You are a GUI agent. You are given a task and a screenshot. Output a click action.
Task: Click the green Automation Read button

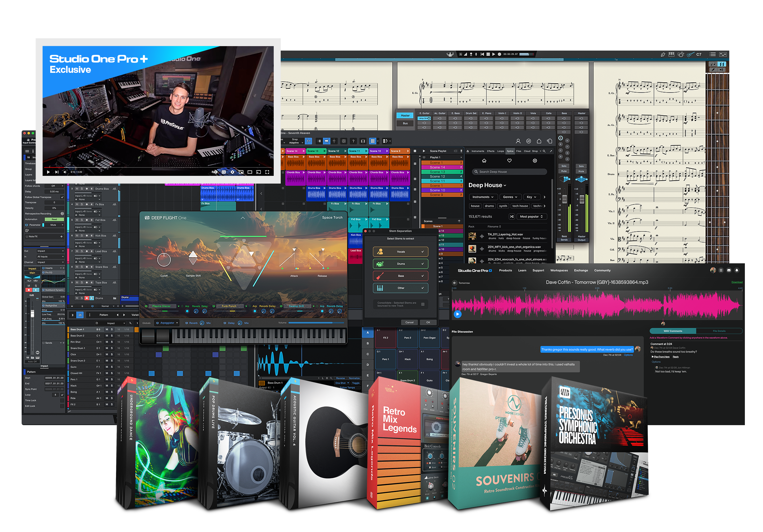click(54, 219)
